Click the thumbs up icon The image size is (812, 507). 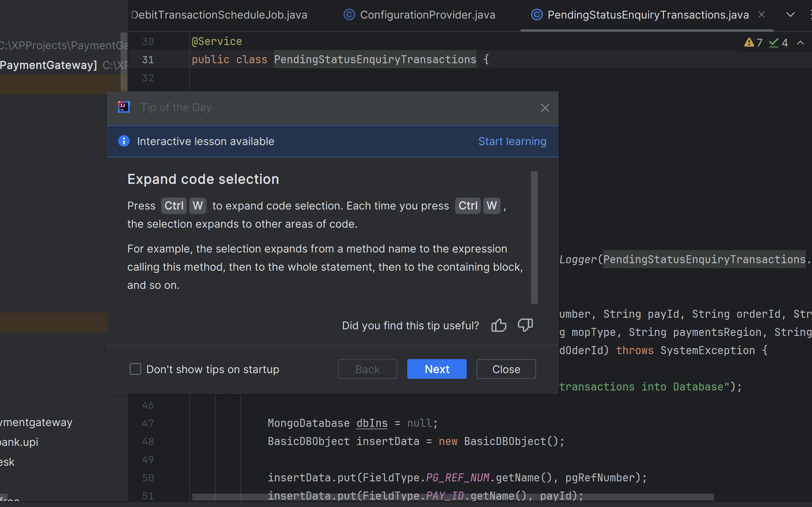499,325
